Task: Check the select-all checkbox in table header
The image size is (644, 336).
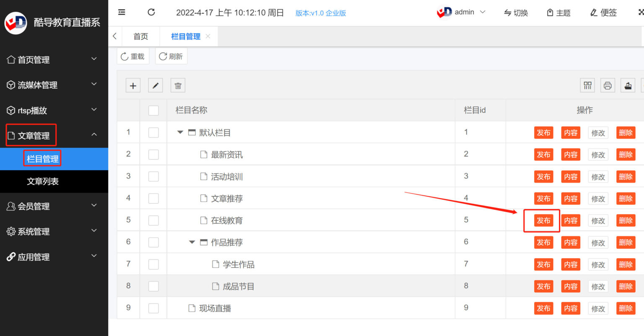Action: tap(154, 110)
